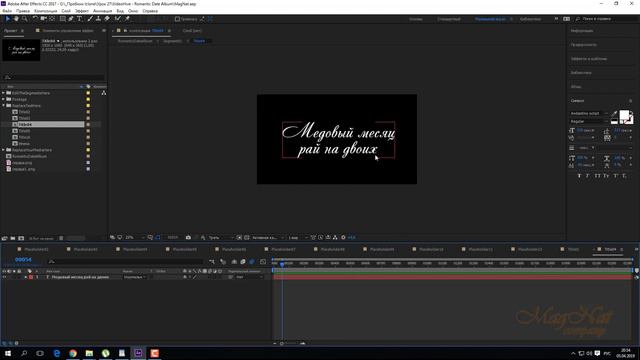
Task: Click the RomanticDateAlbum breadcrumb in viewer
Action: (135, 41)
